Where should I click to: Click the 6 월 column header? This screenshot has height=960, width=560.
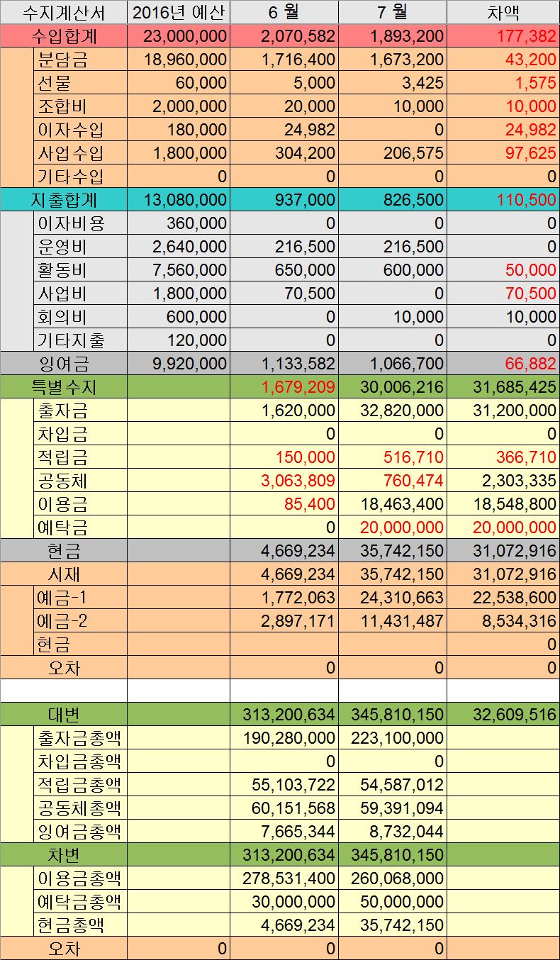coord(284,13)
